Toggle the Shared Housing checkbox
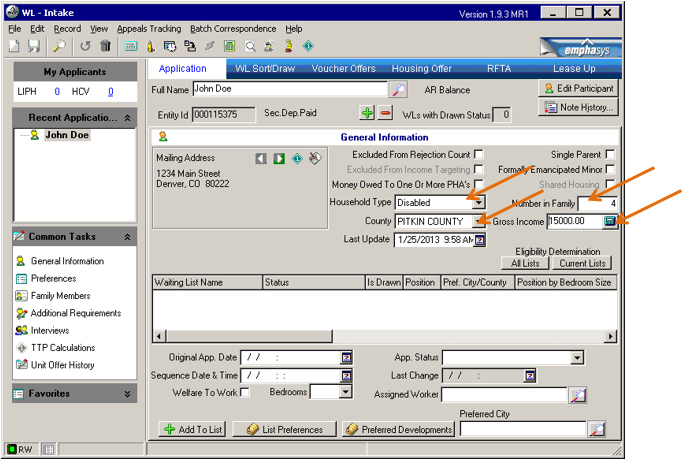The width and height of the screenshot is (683, 460). coord(610,184)
